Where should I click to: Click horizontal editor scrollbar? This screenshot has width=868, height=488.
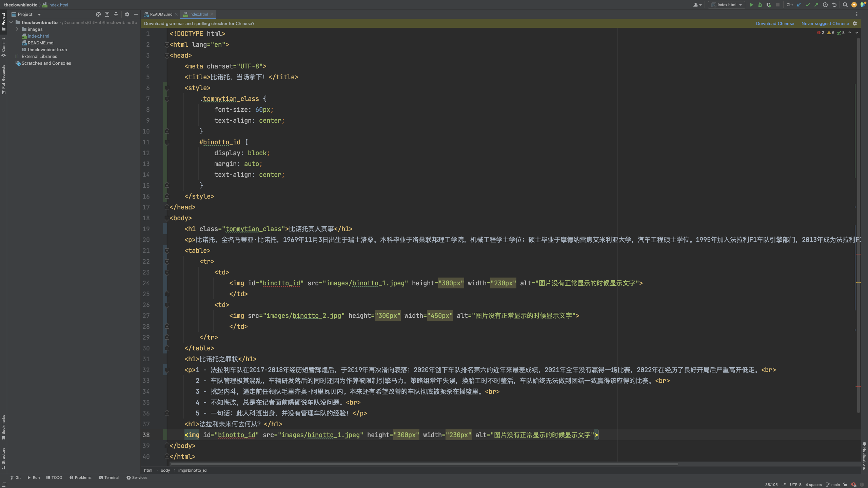[x=424, y=464]
